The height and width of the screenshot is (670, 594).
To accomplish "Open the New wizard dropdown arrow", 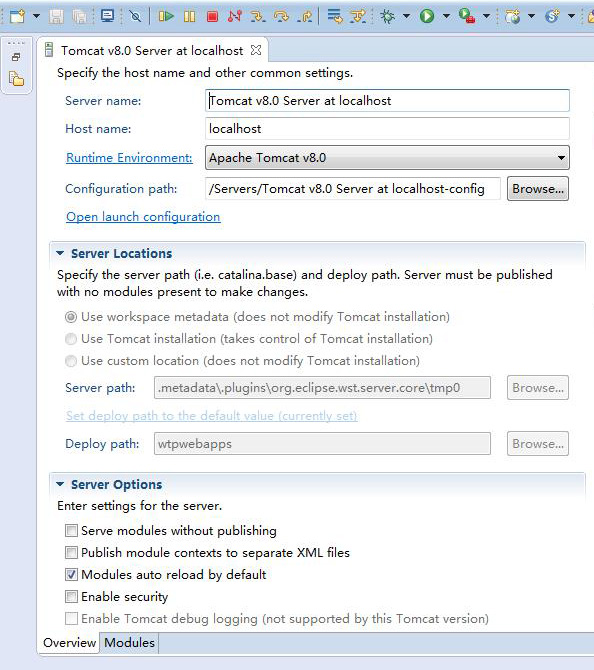I will [36, 17].
